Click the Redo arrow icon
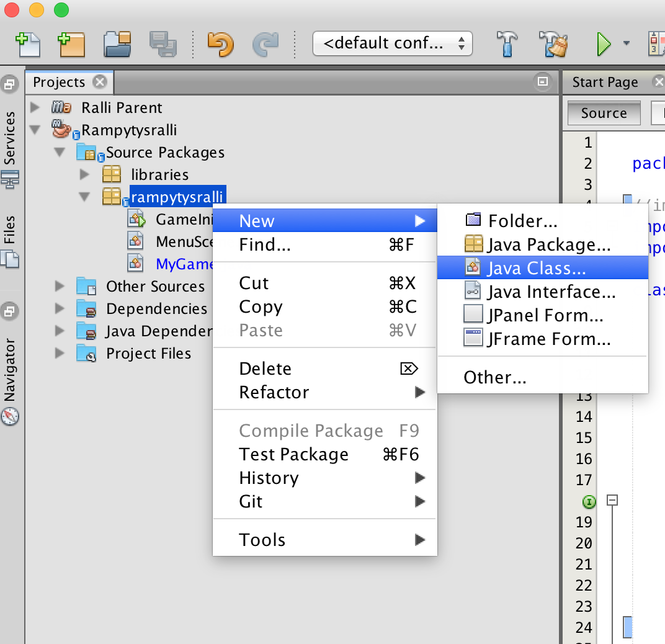Image resolution: width=665 pixels, height=644 pixels. click(266, 45)
